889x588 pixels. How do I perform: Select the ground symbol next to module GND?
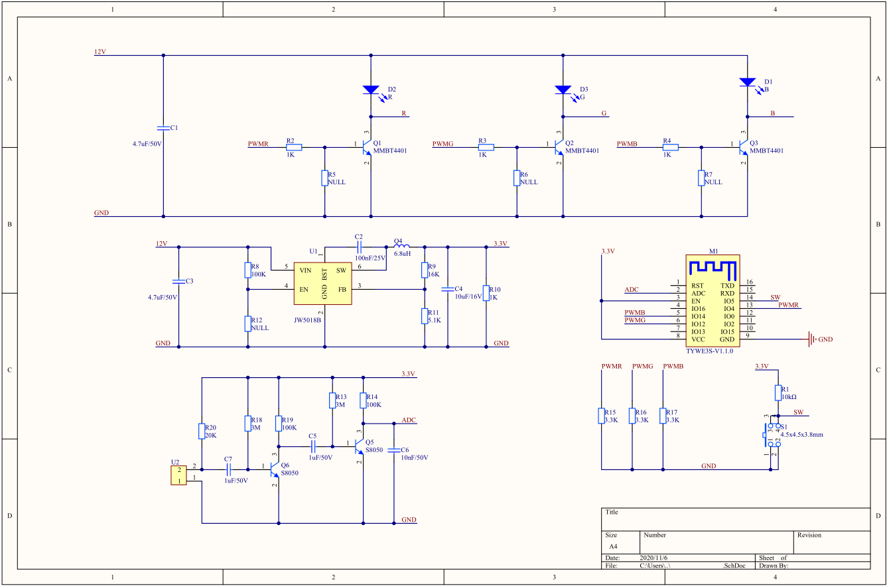813,339
